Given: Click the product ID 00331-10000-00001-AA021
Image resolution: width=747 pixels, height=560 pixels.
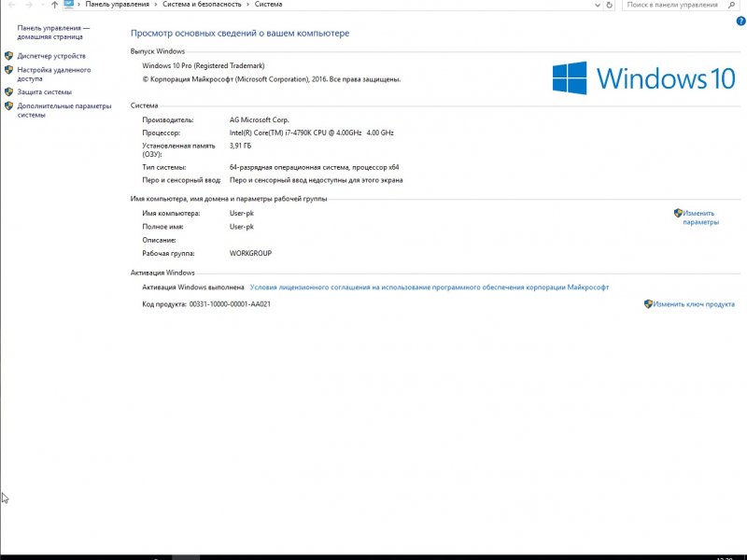Looking at the screenshot, I should tap(230, 304).
